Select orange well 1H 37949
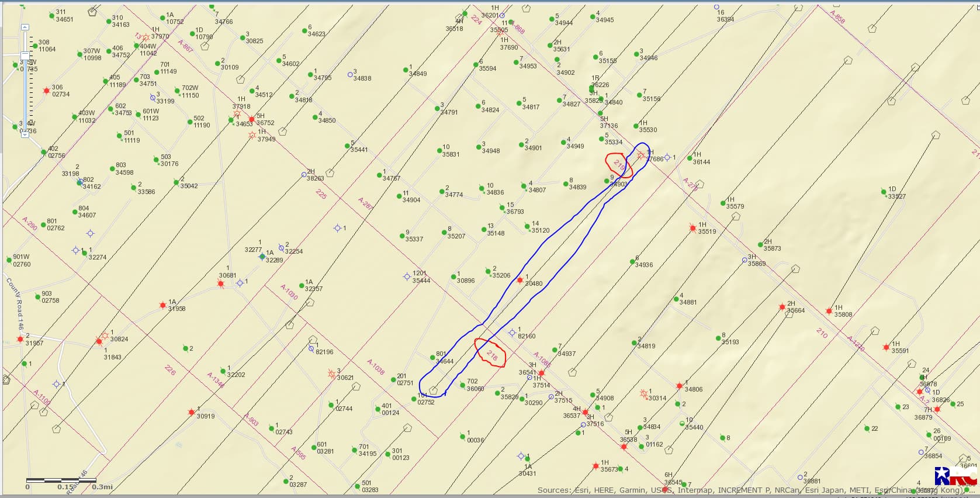980x498 pixels. point(252,136)
